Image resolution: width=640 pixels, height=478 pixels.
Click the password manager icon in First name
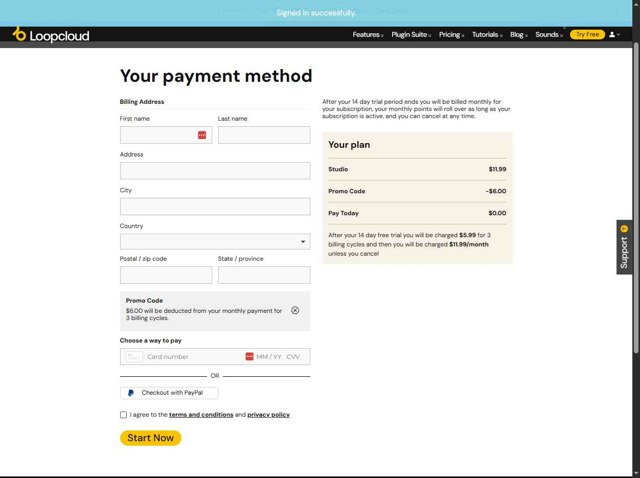click(x=202, y=135)
